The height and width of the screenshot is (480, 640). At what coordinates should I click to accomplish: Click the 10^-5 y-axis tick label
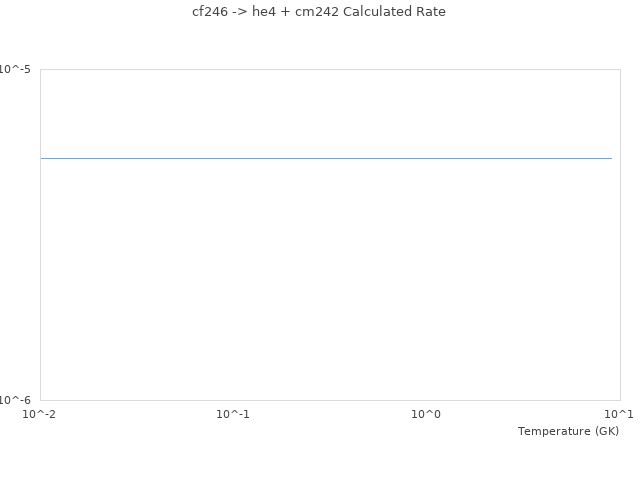pyautogui.click(x=15, y=69)
